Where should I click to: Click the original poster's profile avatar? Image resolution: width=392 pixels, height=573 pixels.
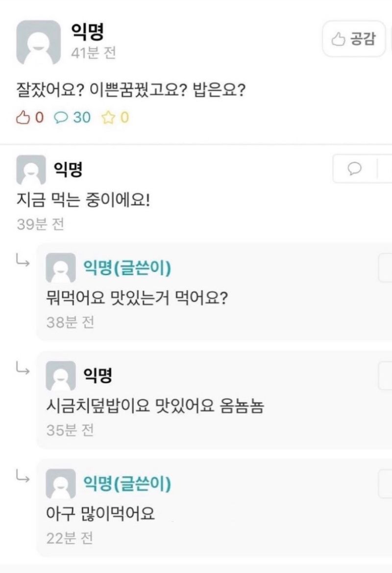[x=39, y=42]
